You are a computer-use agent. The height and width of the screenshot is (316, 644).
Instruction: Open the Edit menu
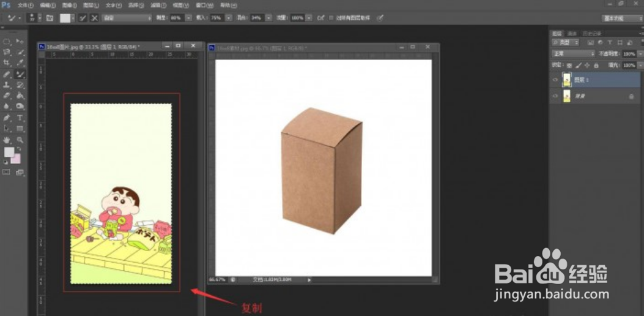click(48, 6)
